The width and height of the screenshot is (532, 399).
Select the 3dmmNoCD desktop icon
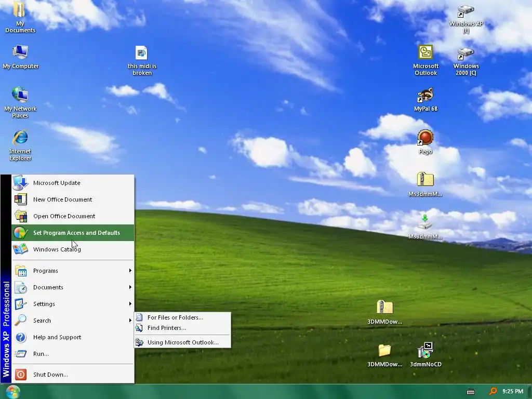(425, 355)
